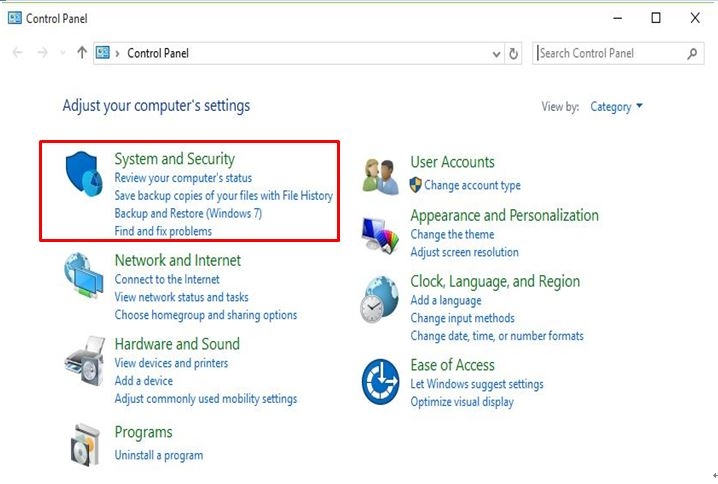Open the View by Category dropdown
The width and height of the screenshot is (718, 484).
click(x=616, y=107)
